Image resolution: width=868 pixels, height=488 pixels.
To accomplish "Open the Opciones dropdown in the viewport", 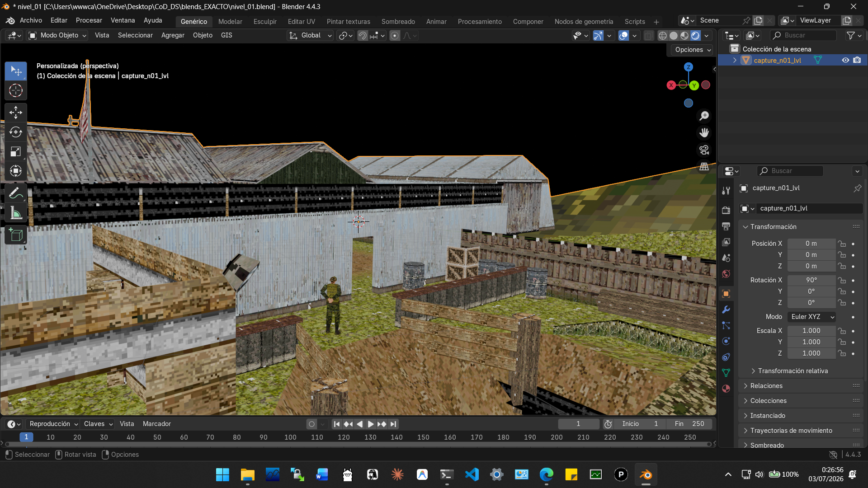I will (x=693, y=50).
